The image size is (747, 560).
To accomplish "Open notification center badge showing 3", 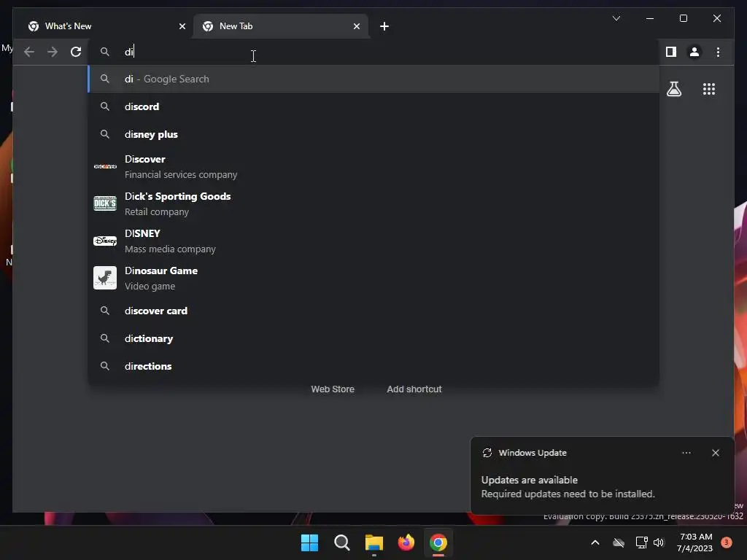I will 726,542.
